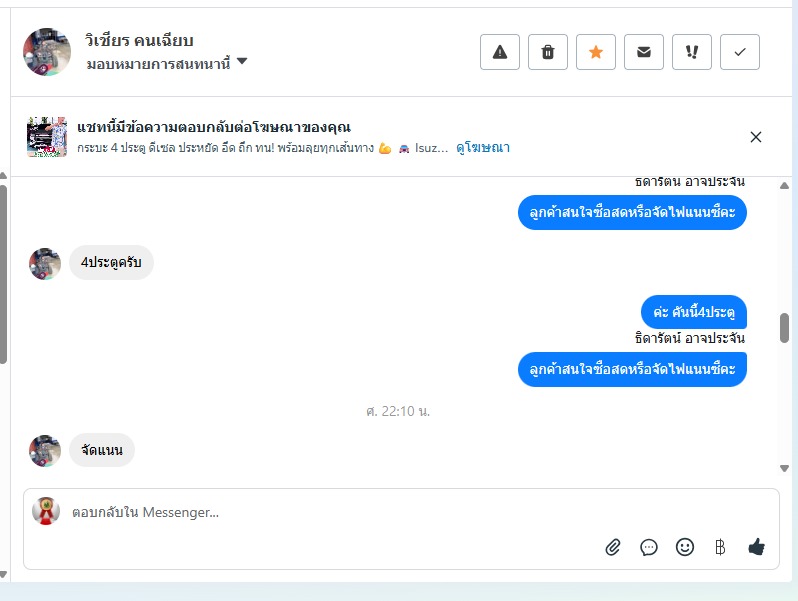The image size is (798, 601).
Task: Click chat scrollbar up arrow
Action: pos(784,186)
